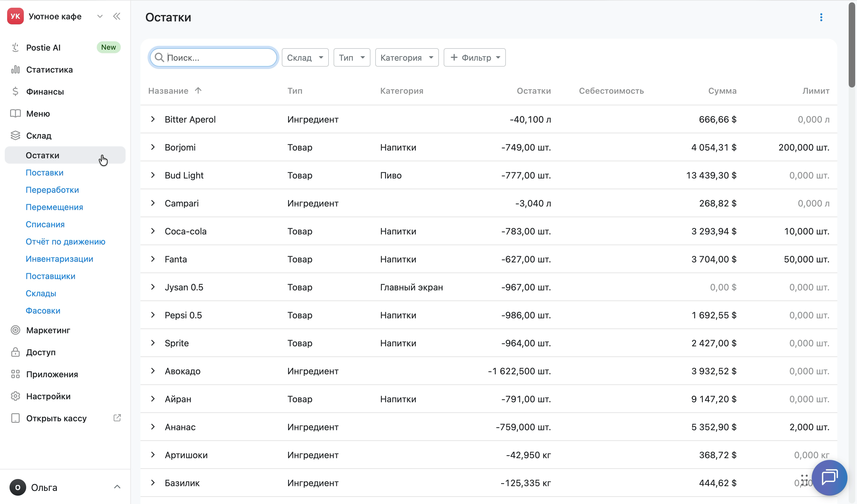Click the Приложения grid icon

click(15, 374)
